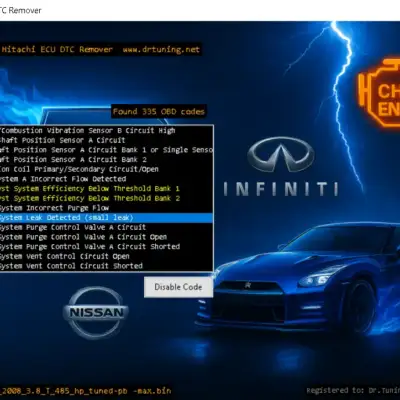Screen dimensions: 400x400
Task: Select highlighted 'System Leak Detected (small leak)' row
Action: coord(106,218)
